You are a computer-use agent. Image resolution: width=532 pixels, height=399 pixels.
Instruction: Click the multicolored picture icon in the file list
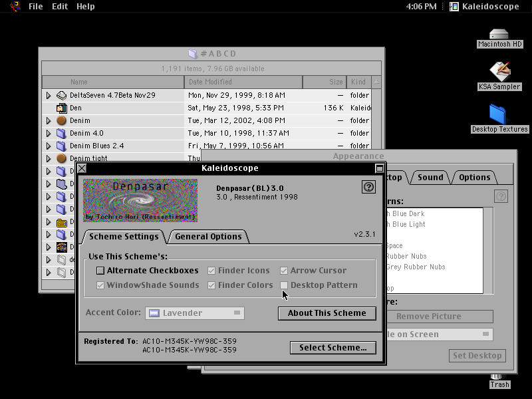[x=61, y=247]
